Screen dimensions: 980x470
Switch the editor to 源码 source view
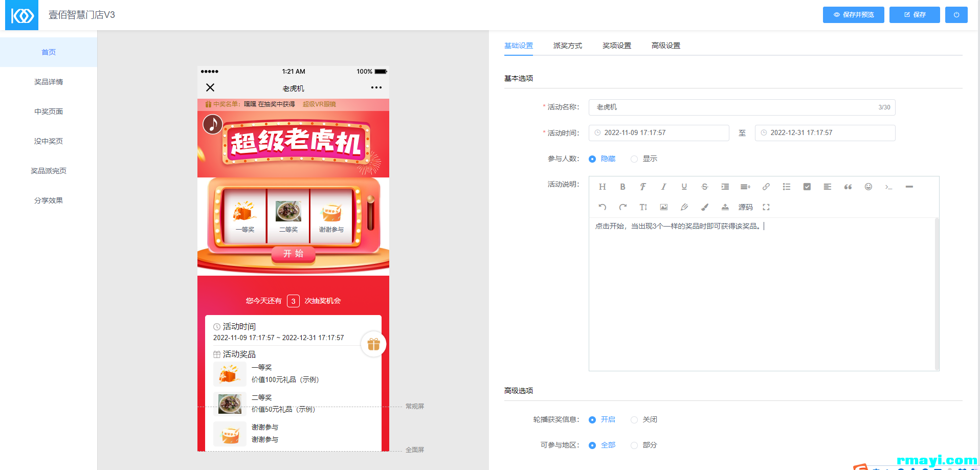pyautogui.click(x=745, y=207)
